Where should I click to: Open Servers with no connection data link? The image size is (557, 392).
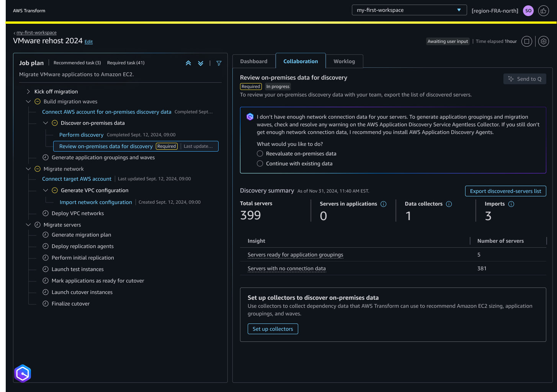click(287, 268)
